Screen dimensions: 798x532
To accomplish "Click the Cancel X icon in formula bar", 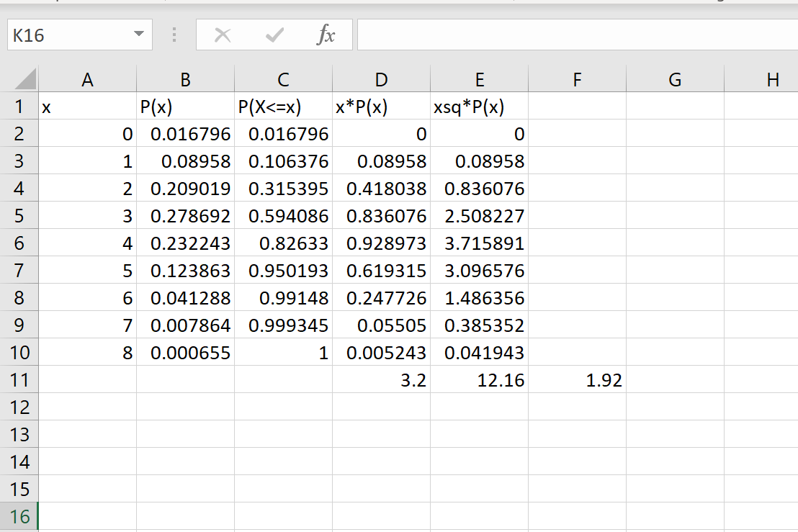I will coord(223,35).
